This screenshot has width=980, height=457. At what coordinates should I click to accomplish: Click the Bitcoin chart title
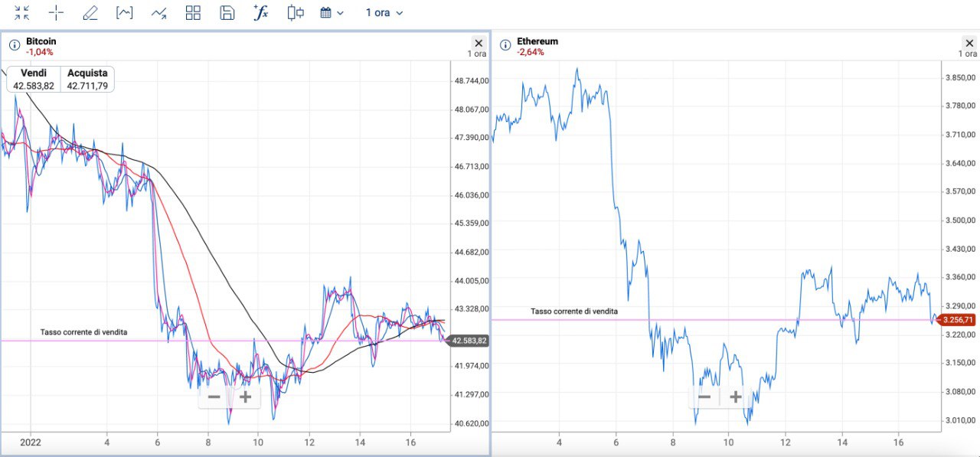coord(41,41)
